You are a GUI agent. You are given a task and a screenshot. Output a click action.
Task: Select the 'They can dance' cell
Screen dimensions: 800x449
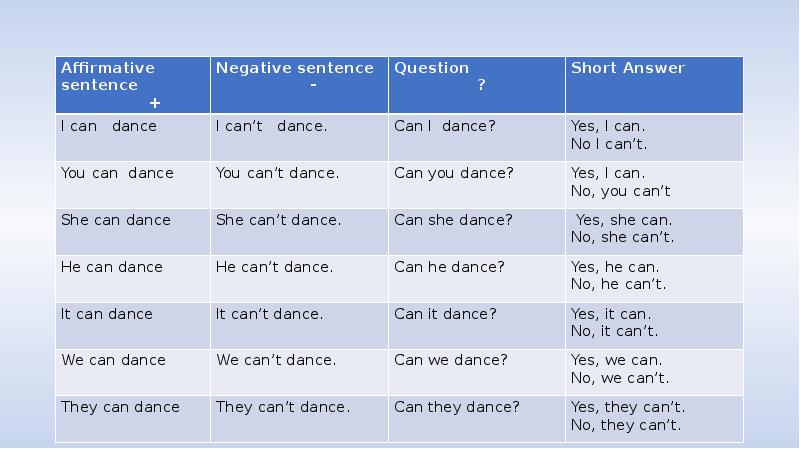click(x=132, y=418)
